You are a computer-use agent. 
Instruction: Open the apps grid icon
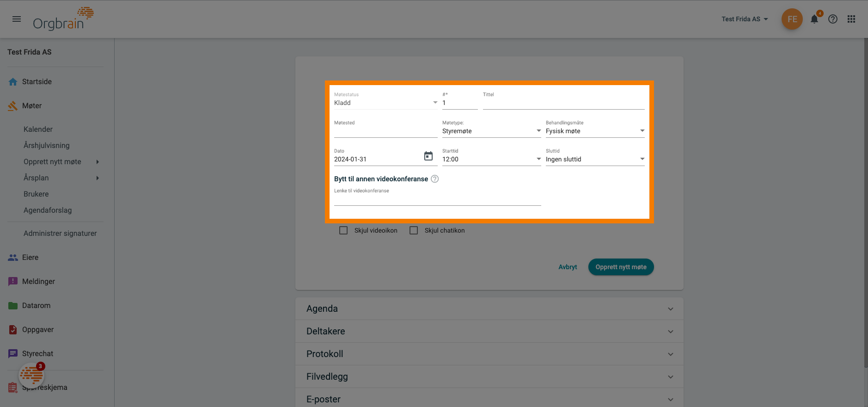tap(851, 19)
